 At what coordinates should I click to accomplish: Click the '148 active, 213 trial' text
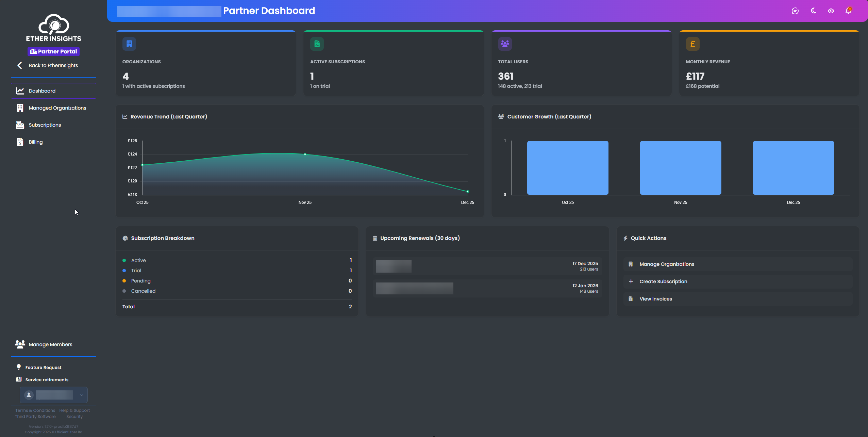520,86
